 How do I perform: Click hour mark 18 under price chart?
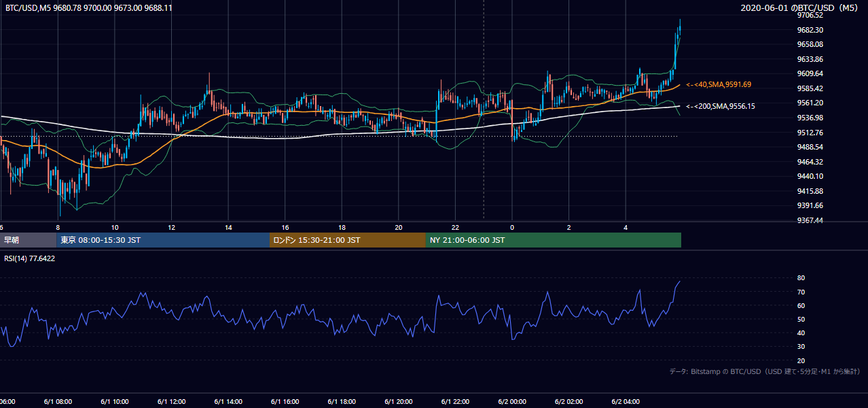(x=342, y=227)
